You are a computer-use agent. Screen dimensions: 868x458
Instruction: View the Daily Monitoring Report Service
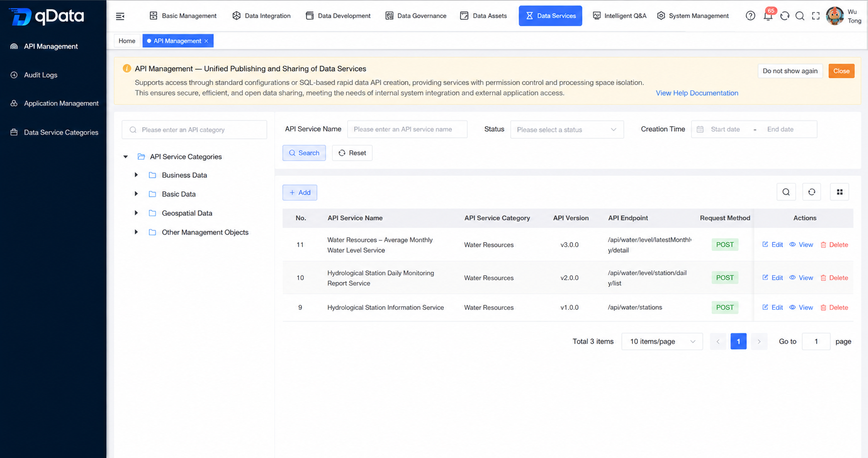(x=801, y=278)
